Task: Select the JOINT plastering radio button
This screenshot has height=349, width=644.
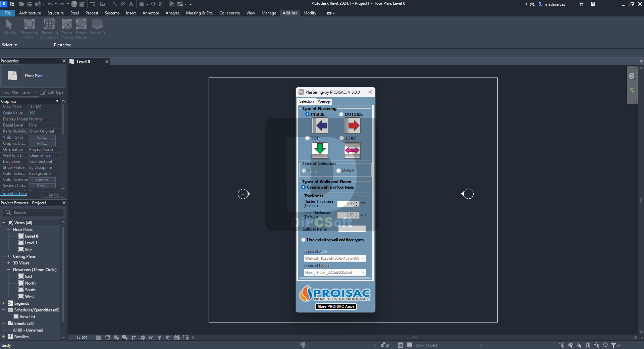Action: point(341,138)
